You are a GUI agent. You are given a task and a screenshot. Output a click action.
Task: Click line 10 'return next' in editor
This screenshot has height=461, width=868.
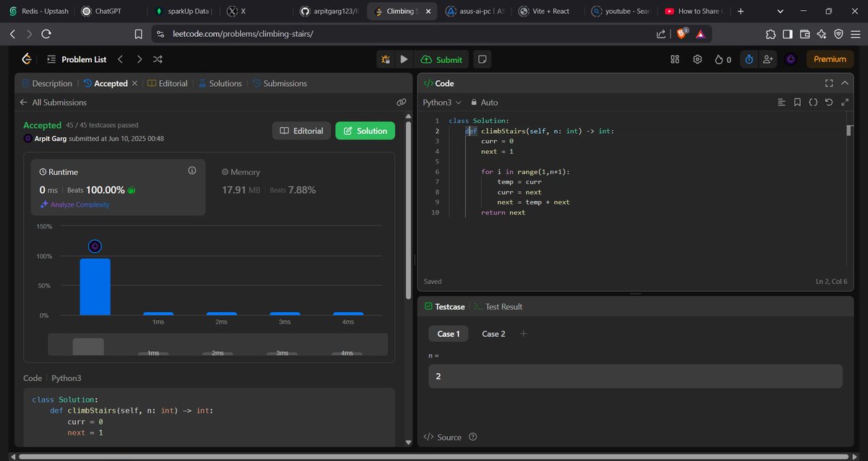503,212
